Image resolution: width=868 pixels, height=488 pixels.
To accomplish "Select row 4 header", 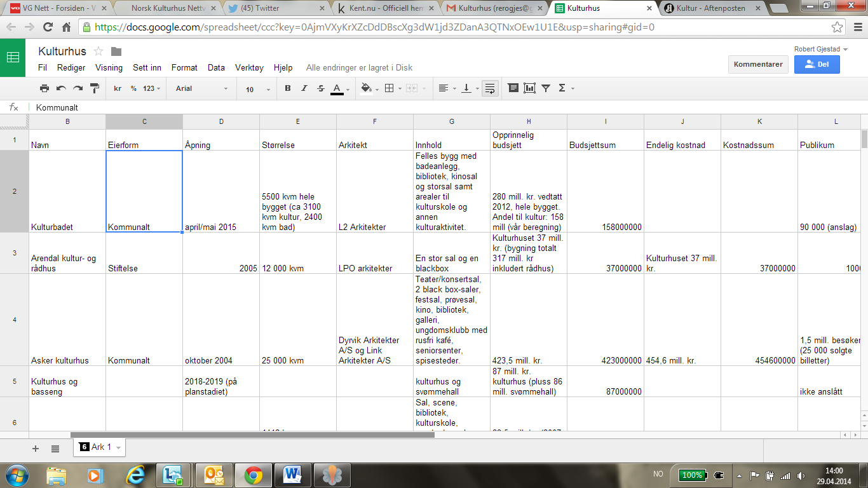I will [15, 320].
